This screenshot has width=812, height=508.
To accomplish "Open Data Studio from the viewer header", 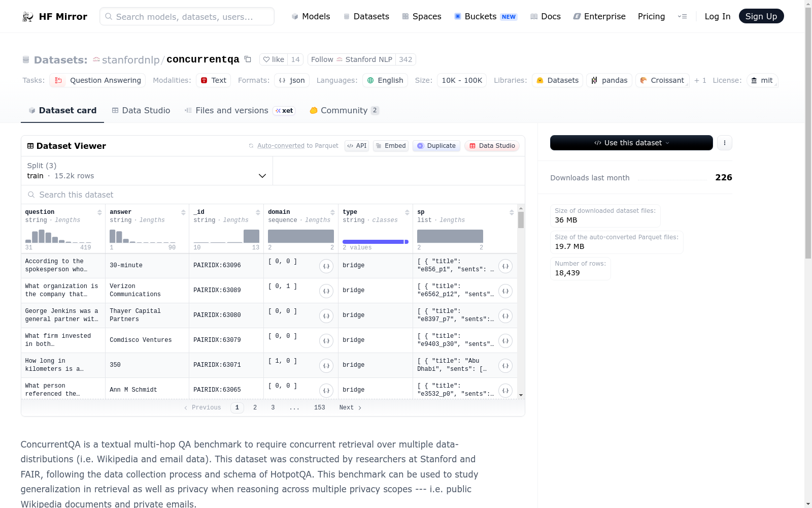I will tap(492, 146).
